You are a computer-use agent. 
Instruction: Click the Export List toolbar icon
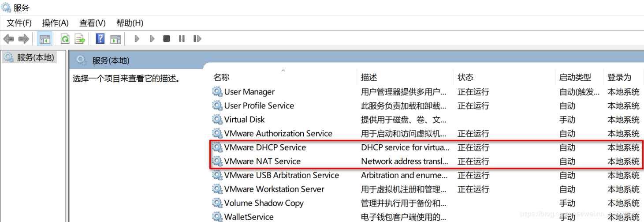(80, 39)
